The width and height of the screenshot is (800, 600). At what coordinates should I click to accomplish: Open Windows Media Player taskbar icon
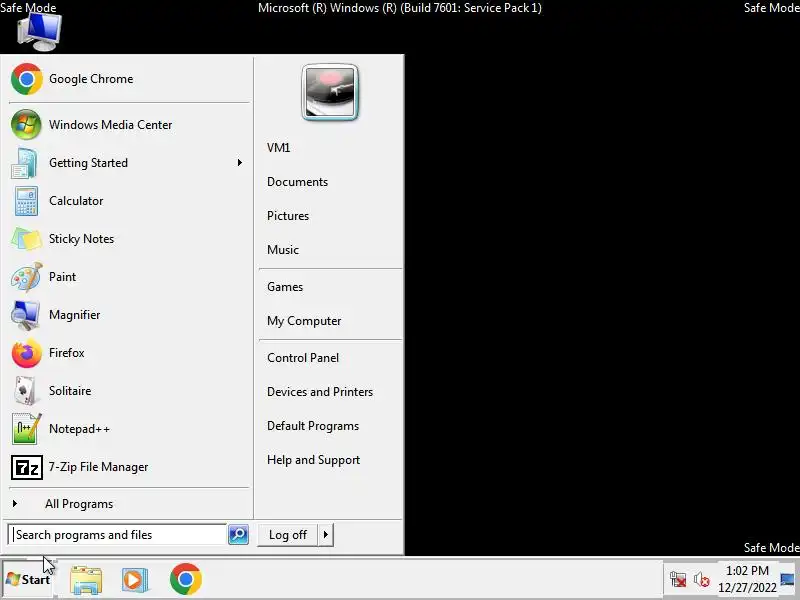click(x=135, y=580)
